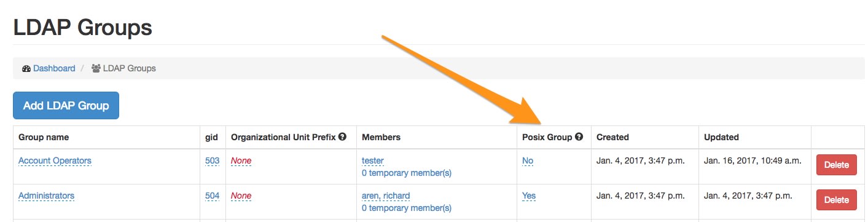
Task: Edit None prefix for Administrators
Action: tap(241, 196)
